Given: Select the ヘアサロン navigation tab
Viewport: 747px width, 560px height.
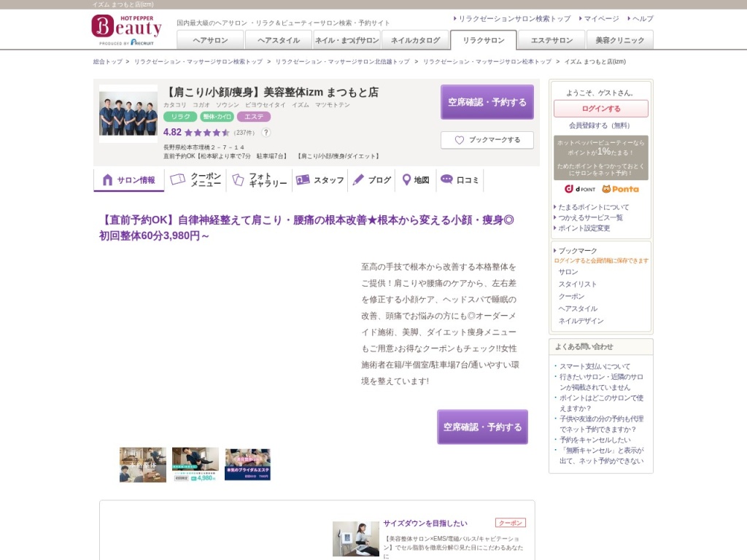Looking at the screenshot, I should [x=210, y=40].
